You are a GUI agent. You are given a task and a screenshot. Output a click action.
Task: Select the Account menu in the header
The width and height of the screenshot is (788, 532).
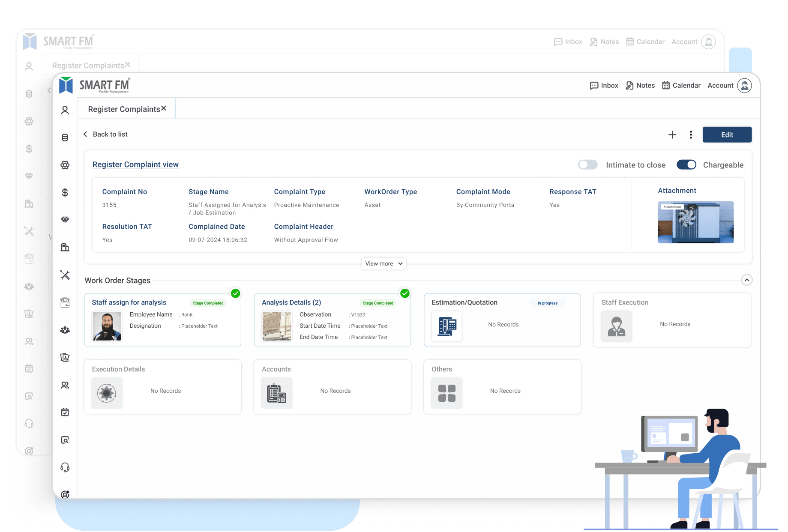pyautogui.click(x=720, y=85)
